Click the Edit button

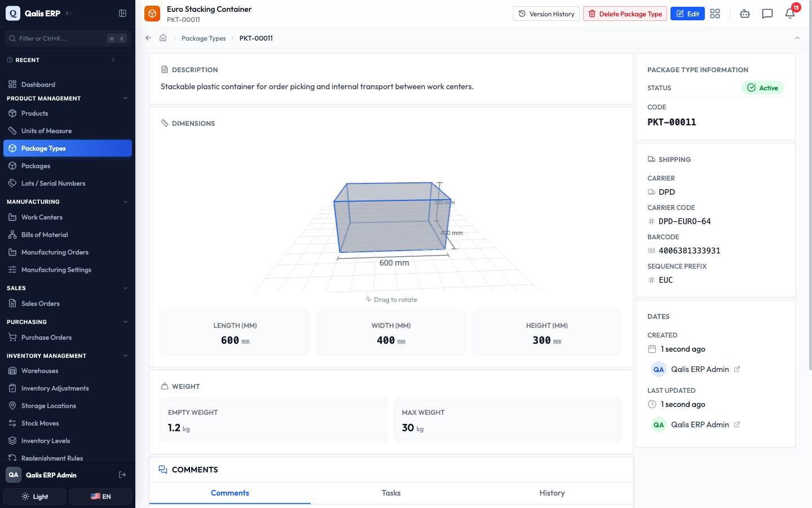pos(687,14)
